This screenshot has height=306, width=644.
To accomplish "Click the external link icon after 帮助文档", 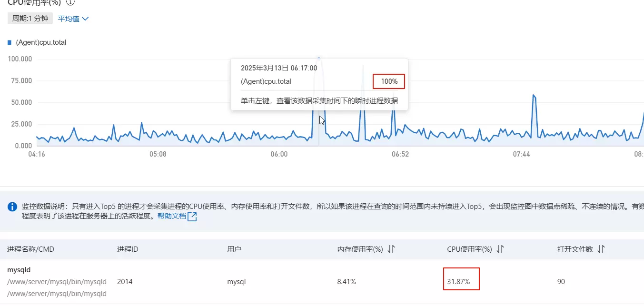I will (192, 217).
